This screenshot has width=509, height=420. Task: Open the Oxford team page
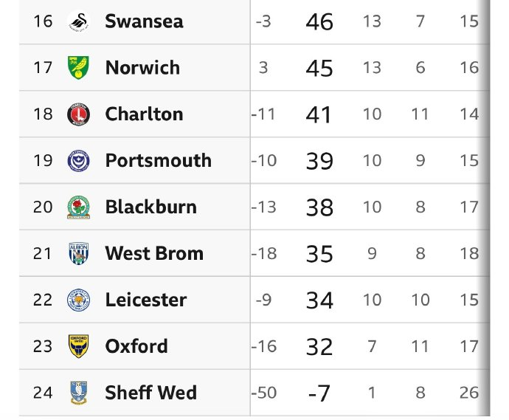[x=136, y=346]
